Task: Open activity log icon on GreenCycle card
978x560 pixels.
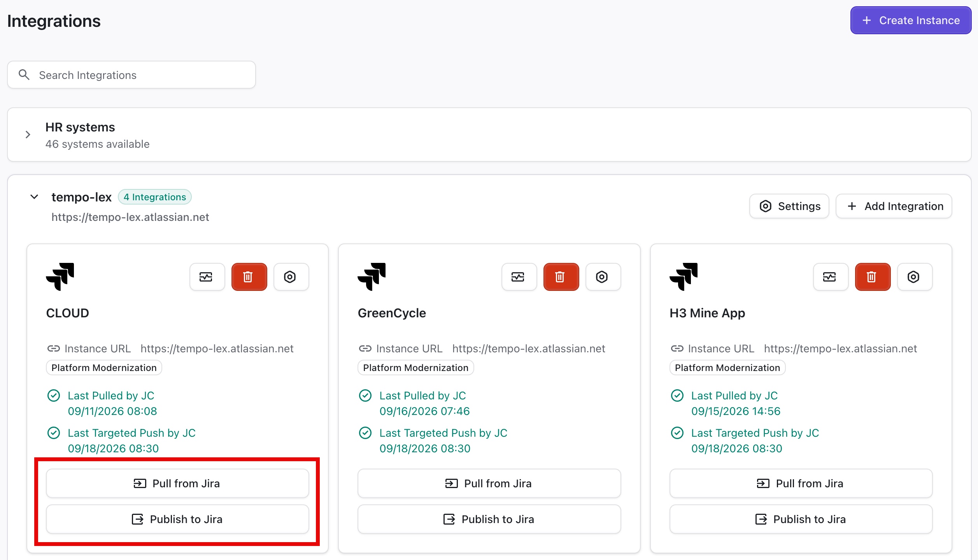Action: coord(519,277)
